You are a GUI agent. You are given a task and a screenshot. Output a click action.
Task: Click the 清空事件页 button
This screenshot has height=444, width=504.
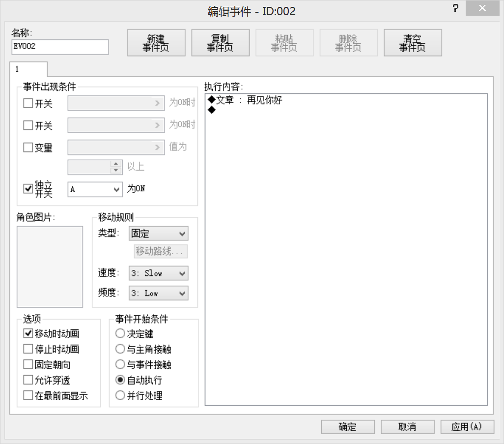[413, 43]
